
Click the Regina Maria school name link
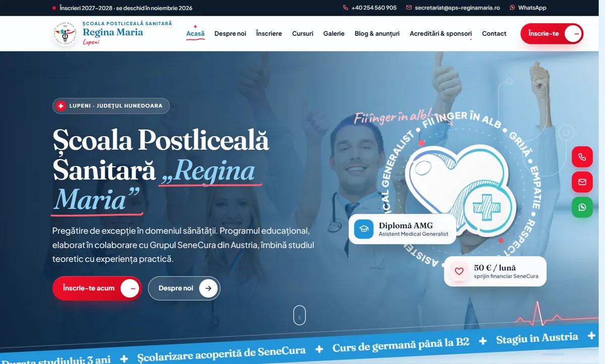coord(113,32)
